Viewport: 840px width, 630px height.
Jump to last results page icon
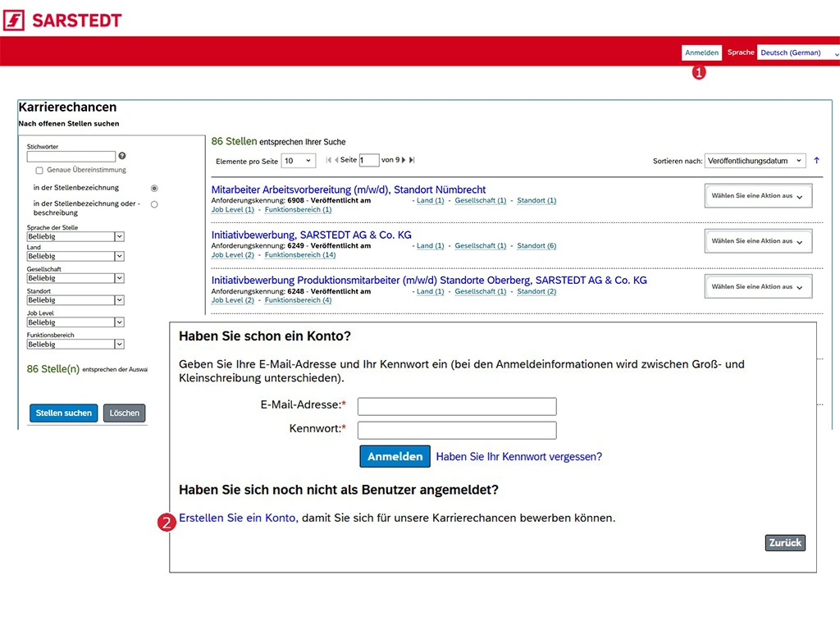coord(412,160)
